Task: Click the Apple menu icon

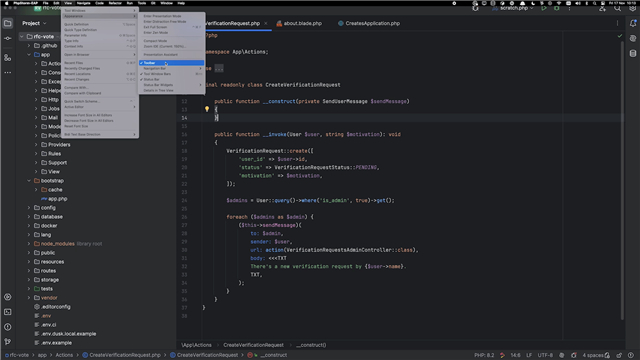Action: click(6, 3)
